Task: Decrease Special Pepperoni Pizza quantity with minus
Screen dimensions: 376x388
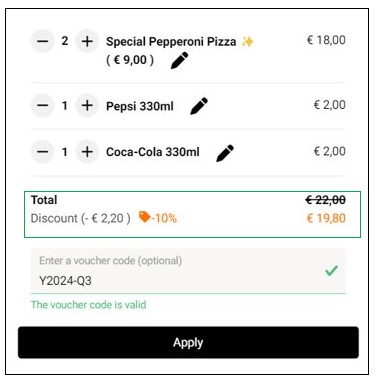Action: tap(42, 41)
